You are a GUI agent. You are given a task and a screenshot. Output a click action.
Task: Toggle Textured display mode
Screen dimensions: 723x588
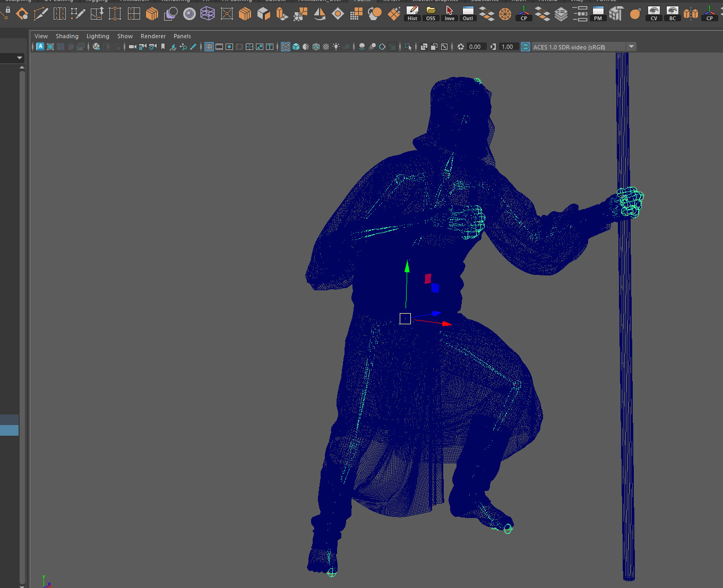pyautogui.click(x=326, y=47)
